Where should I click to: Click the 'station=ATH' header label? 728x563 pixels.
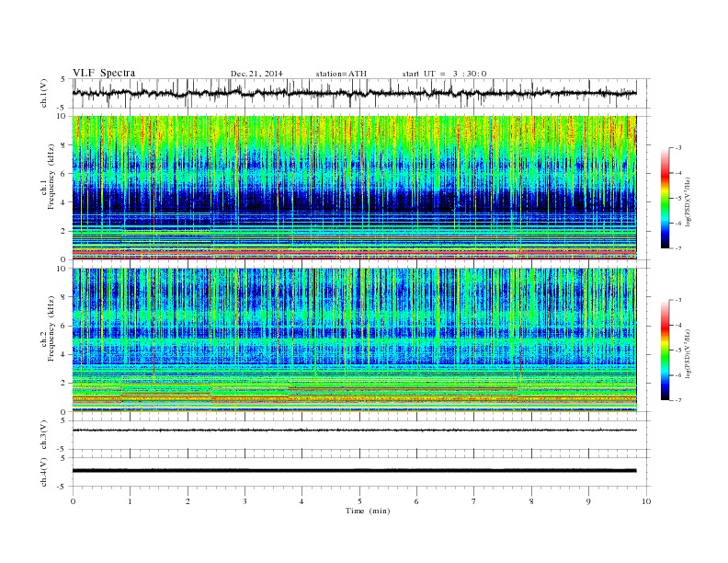pyautogui.click(x=341, y=74)
